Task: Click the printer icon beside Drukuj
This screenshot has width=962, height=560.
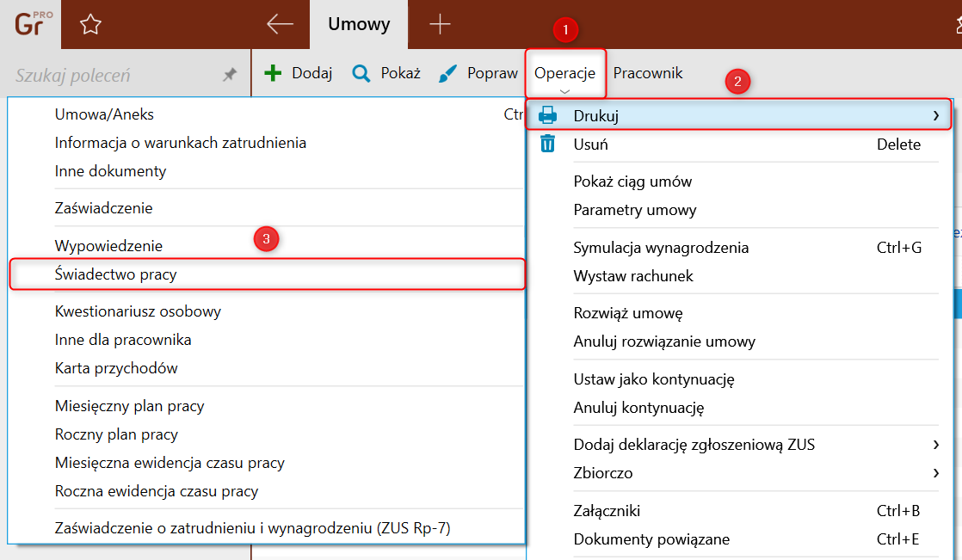Action: click(x=547, y=115)
